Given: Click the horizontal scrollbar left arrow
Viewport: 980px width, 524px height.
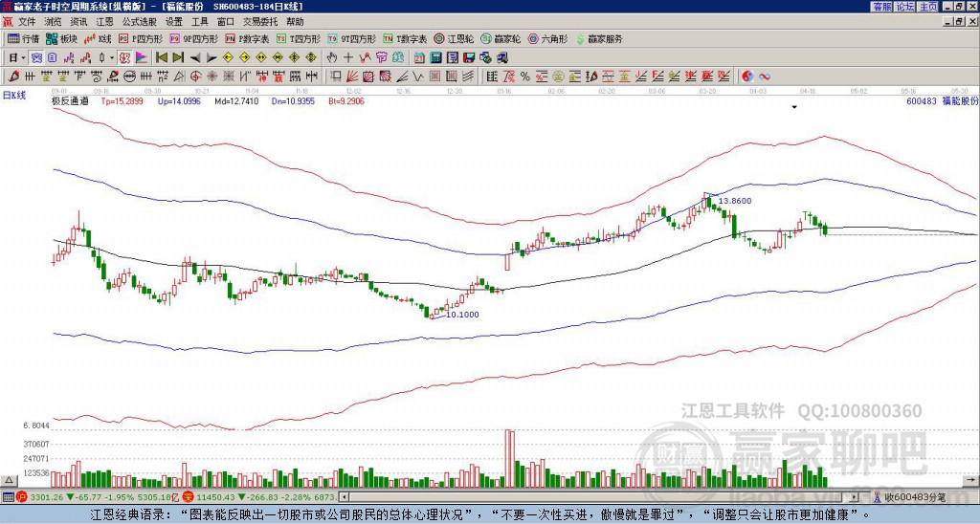Looking at the screenshot, I should (344, 497).
